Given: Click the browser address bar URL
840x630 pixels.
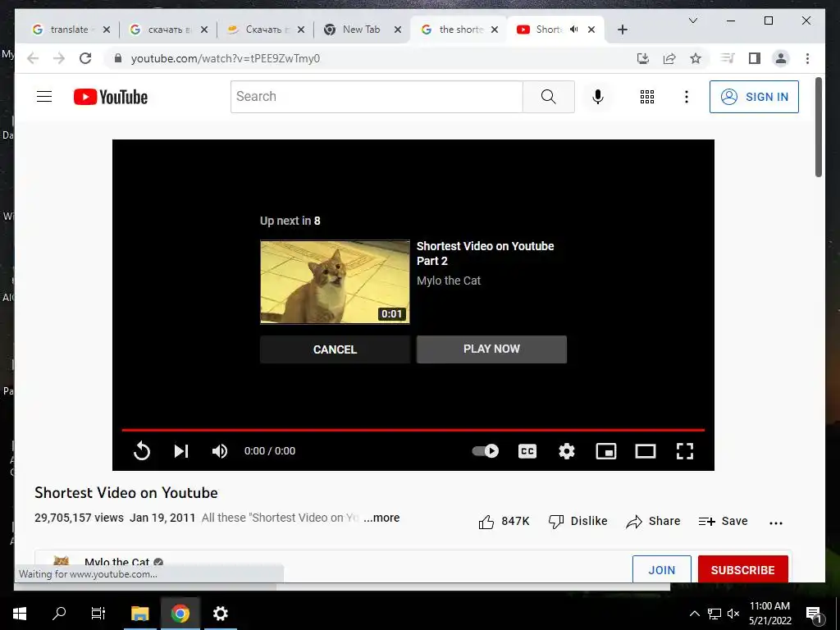Looking at the screenshot, I should tap(226, 58).
